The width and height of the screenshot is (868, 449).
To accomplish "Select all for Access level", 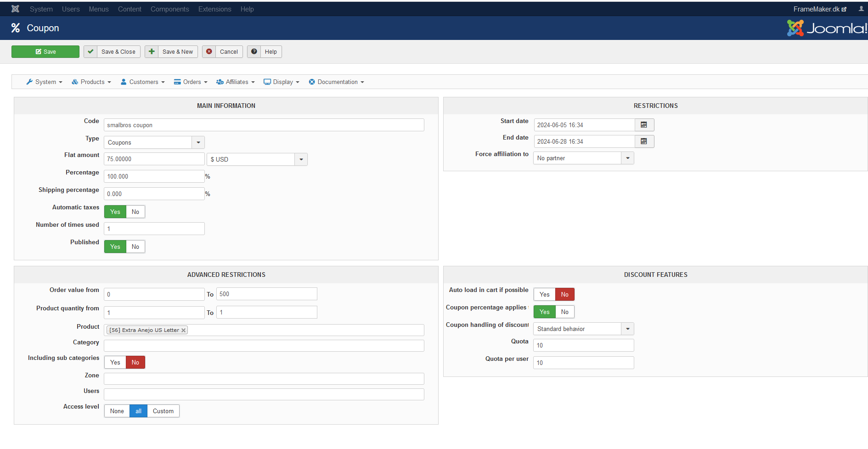I will coord(139,411).
